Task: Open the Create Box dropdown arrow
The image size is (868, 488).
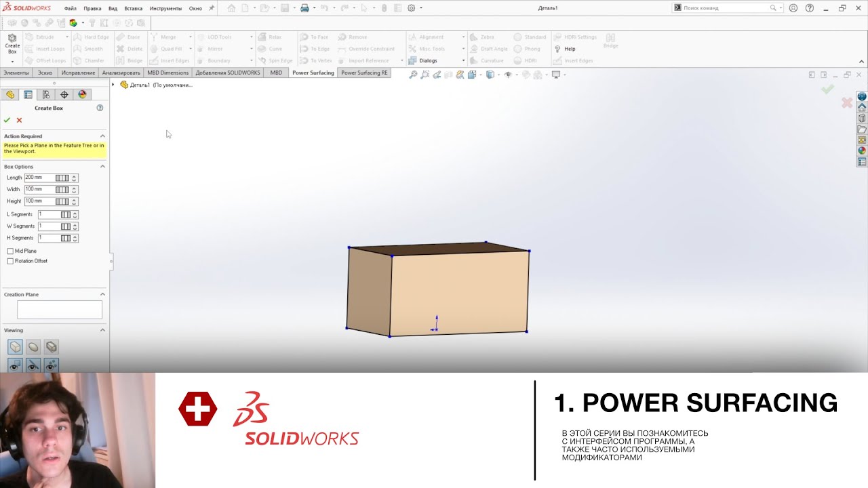Action: pyautogui.click(x=12, y=62)
